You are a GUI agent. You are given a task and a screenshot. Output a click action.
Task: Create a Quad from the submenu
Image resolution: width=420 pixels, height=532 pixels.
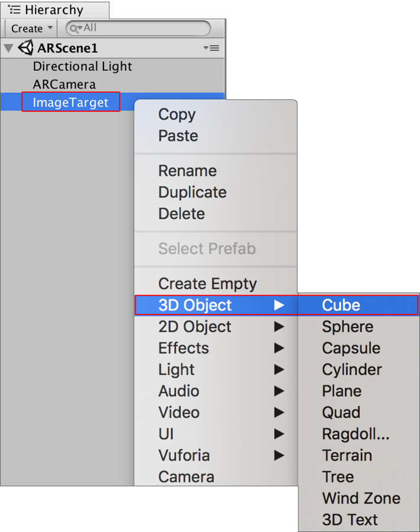pyautogui.click(x=359, y=412)
